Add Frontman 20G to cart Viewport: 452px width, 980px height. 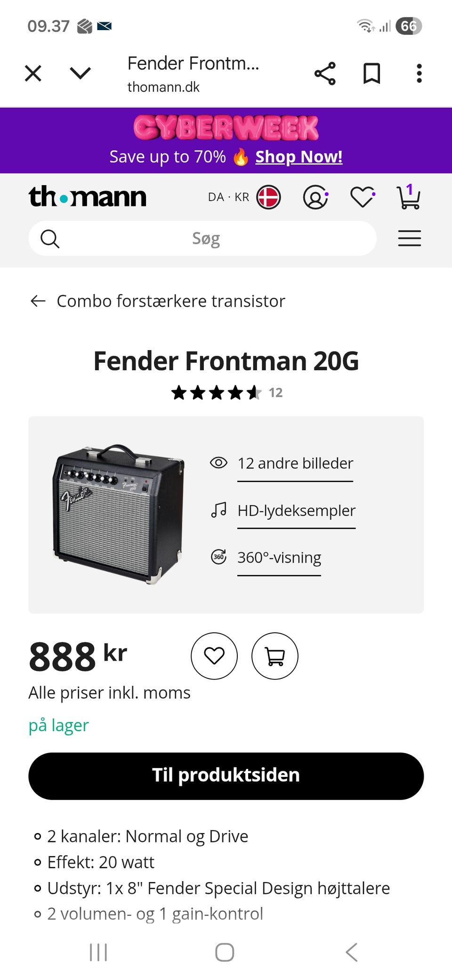(x=275, y=656)
